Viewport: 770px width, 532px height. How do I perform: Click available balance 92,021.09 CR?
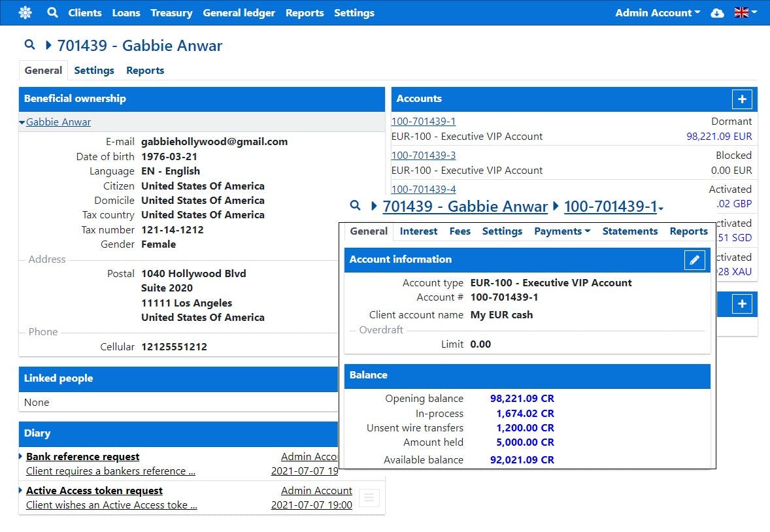pyautogui.click(x=522, y=460)
